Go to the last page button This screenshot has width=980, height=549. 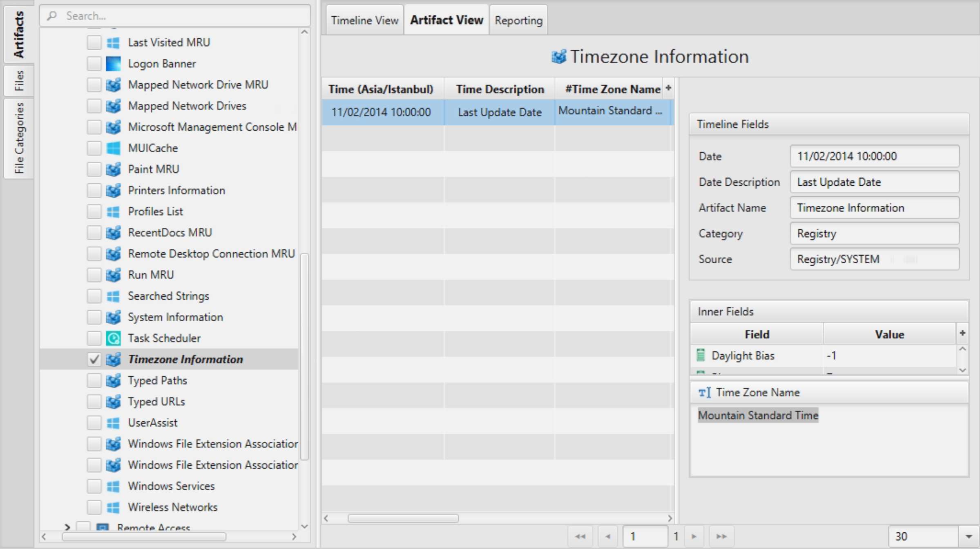(721, 536)
